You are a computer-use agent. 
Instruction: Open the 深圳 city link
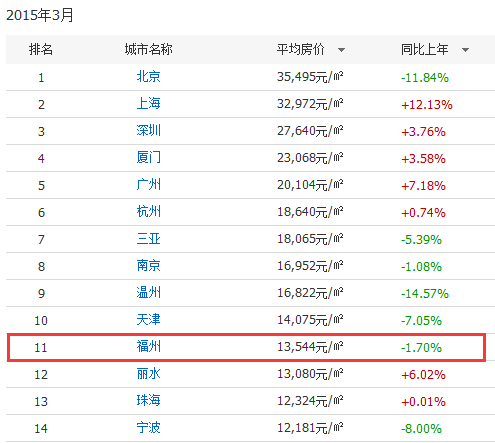point(149,131)
